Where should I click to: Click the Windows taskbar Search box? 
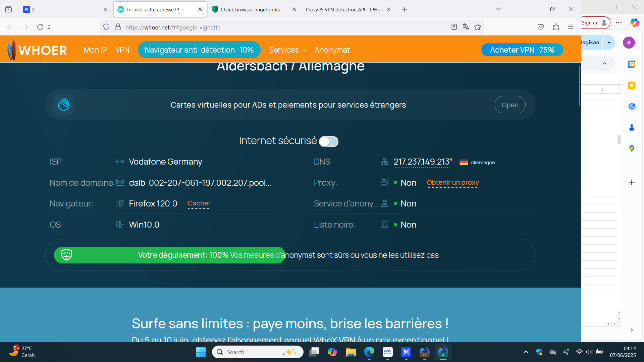[258, 352]
